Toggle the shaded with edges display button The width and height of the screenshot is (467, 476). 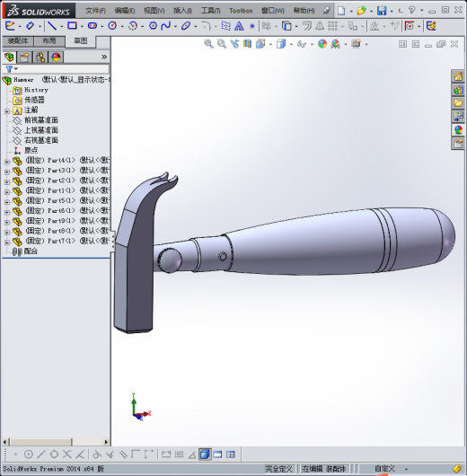(205, 454)
